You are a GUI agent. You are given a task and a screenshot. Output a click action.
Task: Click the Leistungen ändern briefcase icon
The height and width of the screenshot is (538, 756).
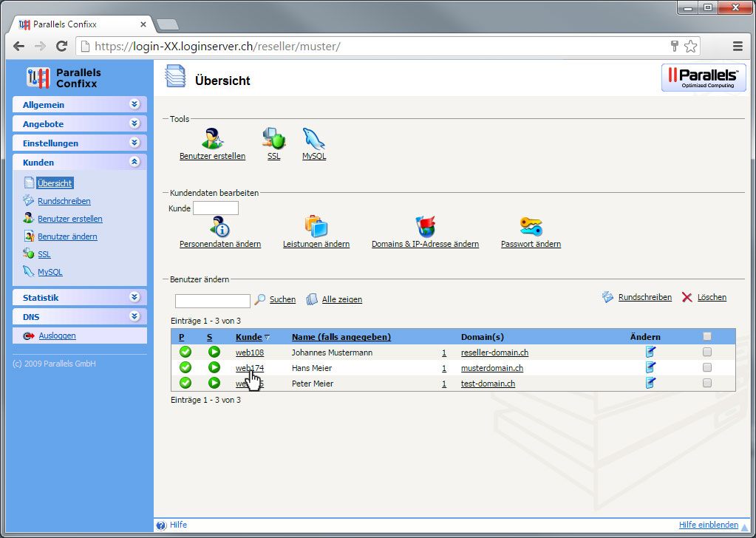[x=316, y=227]
